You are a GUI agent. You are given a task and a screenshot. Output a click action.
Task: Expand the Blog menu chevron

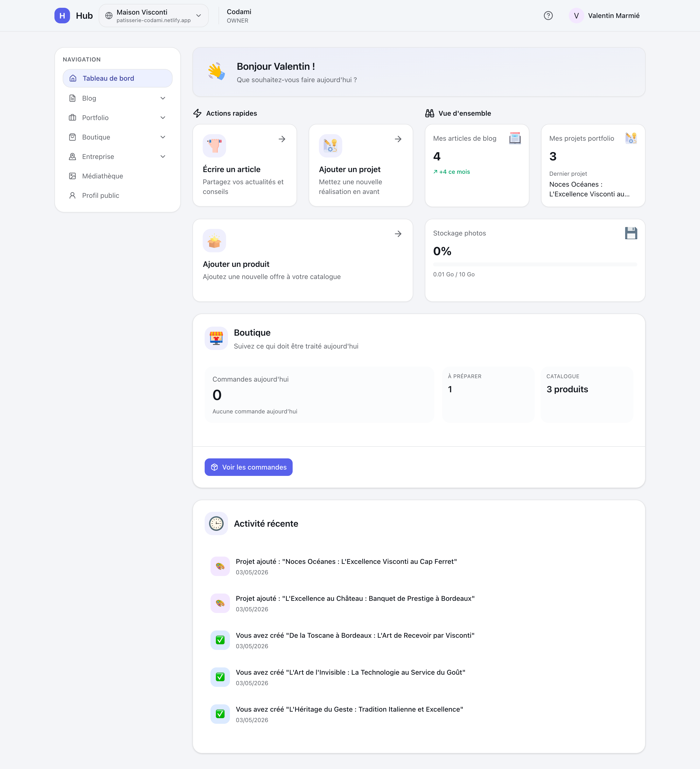(x=163, y=98)
